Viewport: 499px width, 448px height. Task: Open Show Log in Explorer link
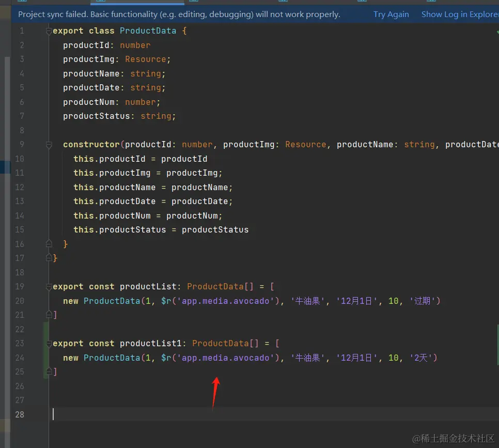pos(460,14)
